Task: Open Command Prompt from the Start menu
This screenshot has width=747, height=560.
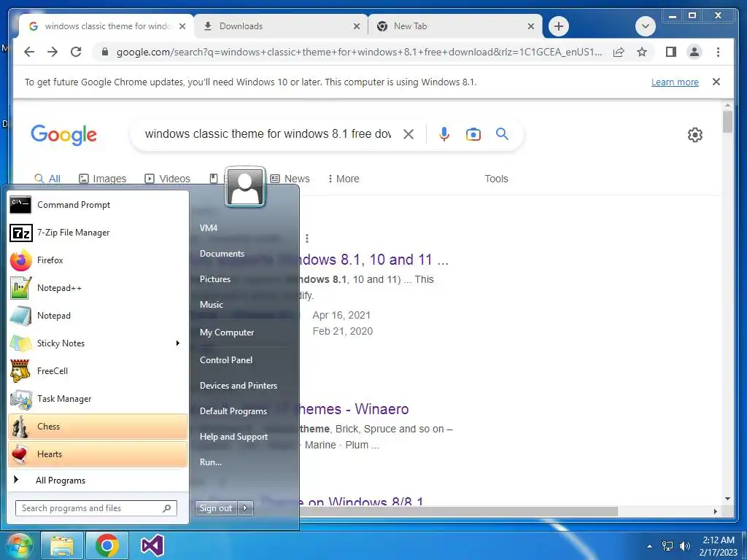Action: click(x=98, y=205)
